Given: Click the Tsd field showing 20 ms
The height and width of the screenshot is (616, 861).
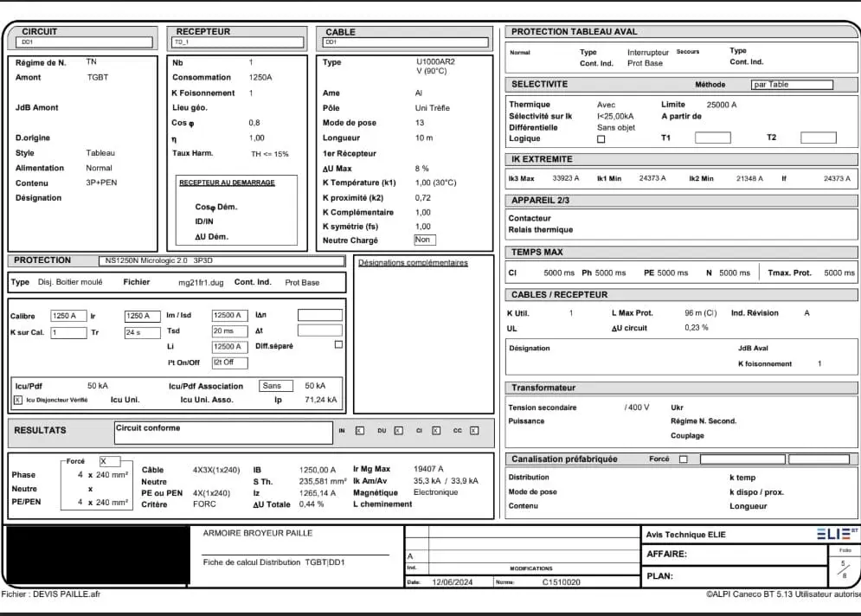Looking at the screenshot, I should pyautogui.click(x=229, y=331).
